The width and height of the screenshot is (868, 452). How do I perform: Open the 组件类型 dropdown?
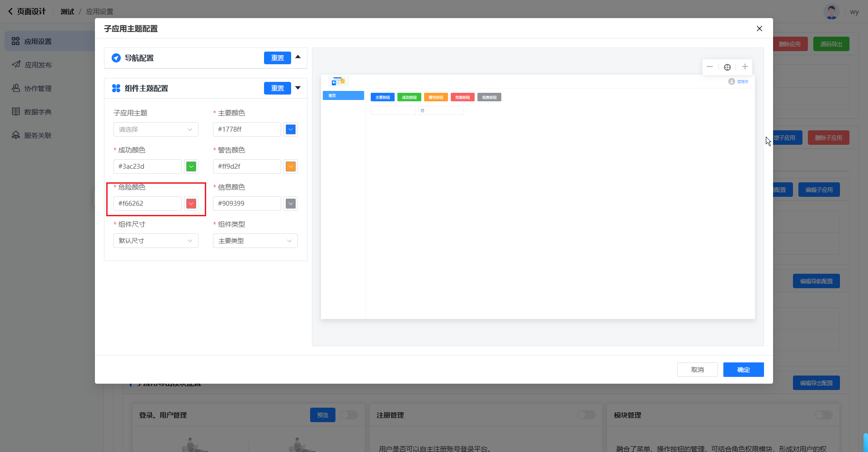(255, 241)
